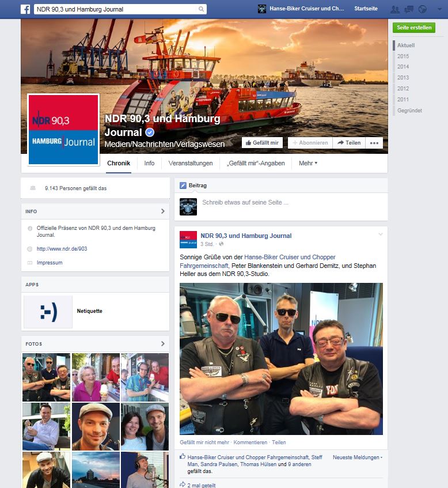Jump to 2011 in timeline
This screenshot has height=488, width=448.
(x=403, y=99)
